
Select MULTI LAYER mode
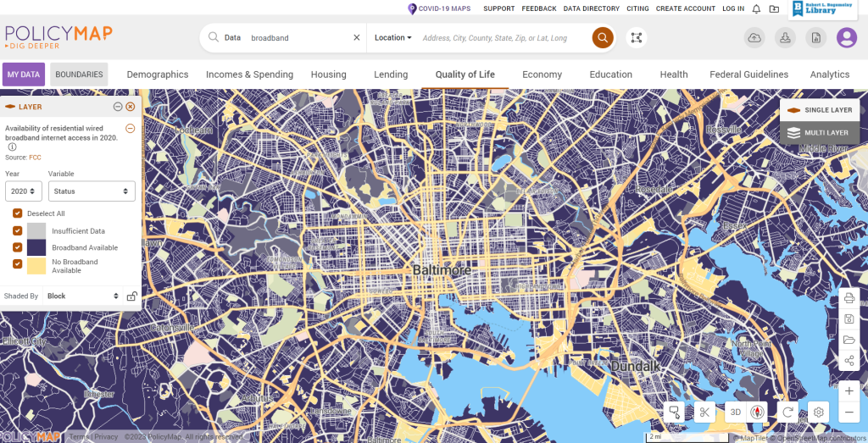(x=820, y=133)
